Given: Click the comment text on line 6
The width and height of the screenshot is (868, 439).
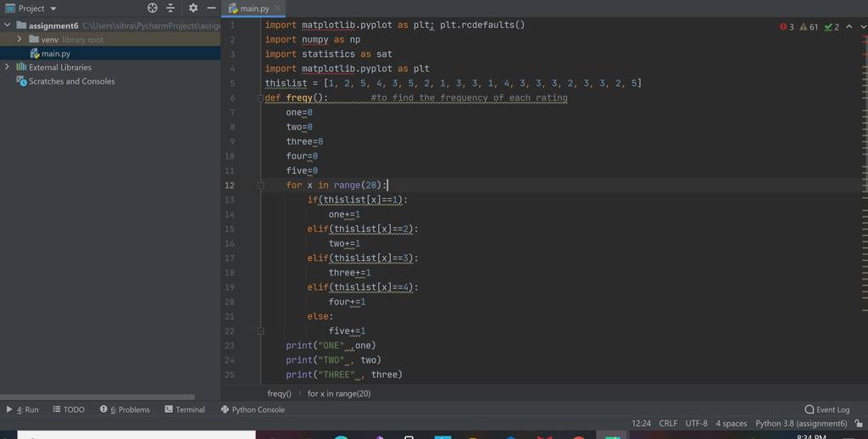Looking at the screenshot, I should tap(469, 98).
